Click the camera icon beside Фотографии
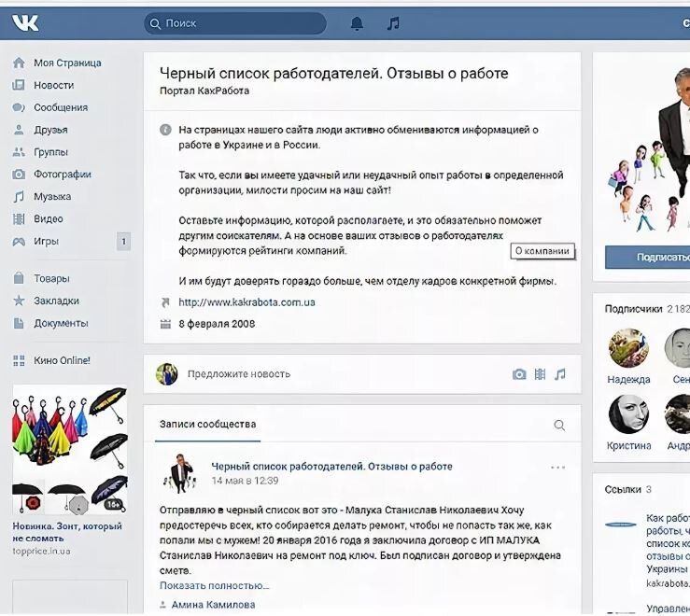The width and height of the screenshot is (690, 616). coord(19,175)
